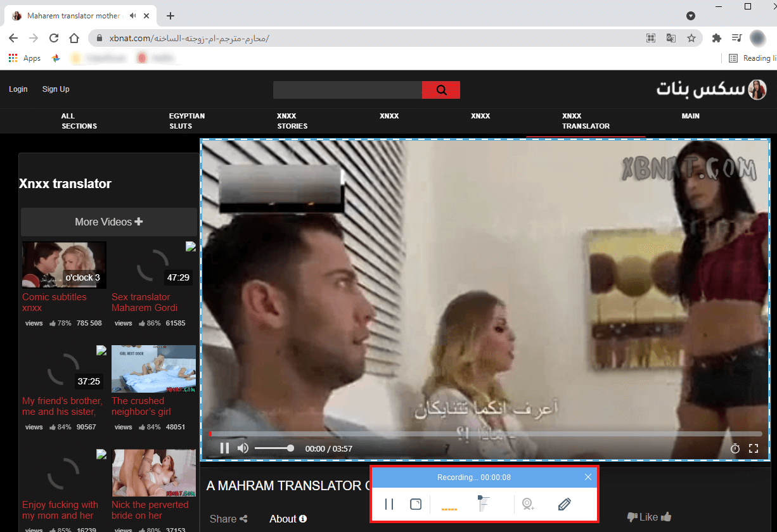Open "The crushed neighbor's girl" title link
The width and height of the screenshot is (777, 532).
tap(141, 406)
